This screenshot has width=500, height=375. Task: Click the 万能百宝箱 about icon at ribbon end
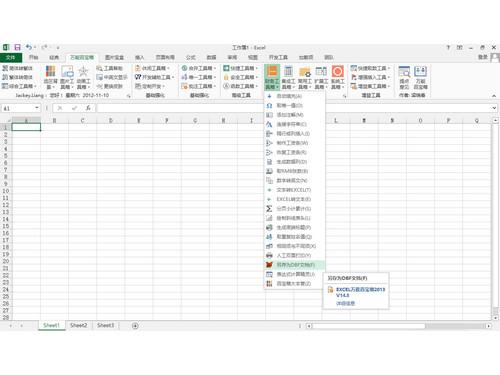[x=421, y=77]
